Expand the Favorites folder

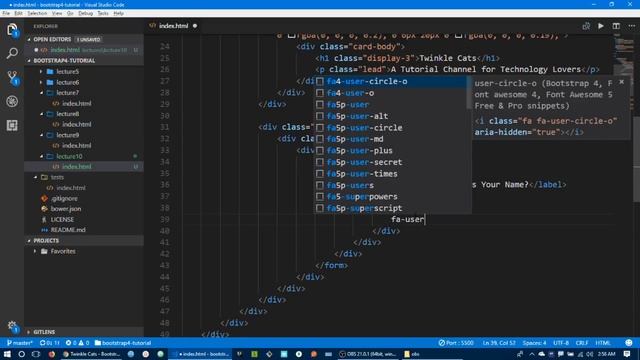[84, 251]
